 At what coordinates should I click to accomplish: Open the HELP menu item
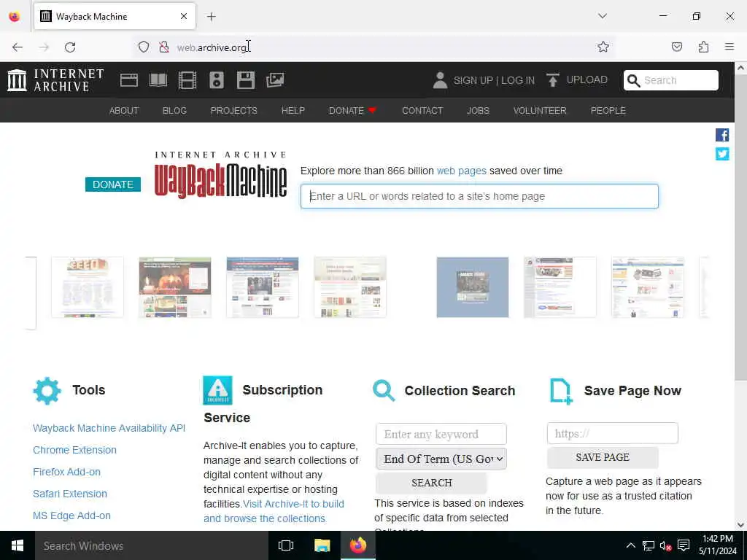click(293, 111)
